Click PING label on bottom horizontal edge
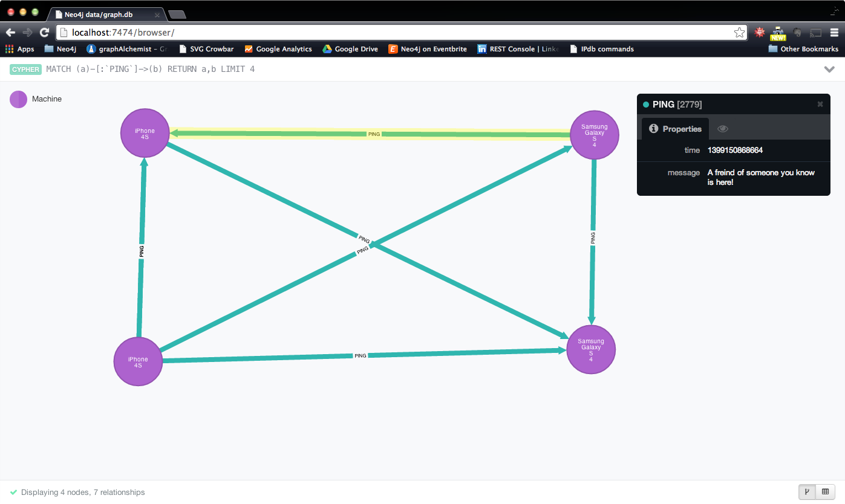This screenshot has height=504, width=845. point(361,356)
